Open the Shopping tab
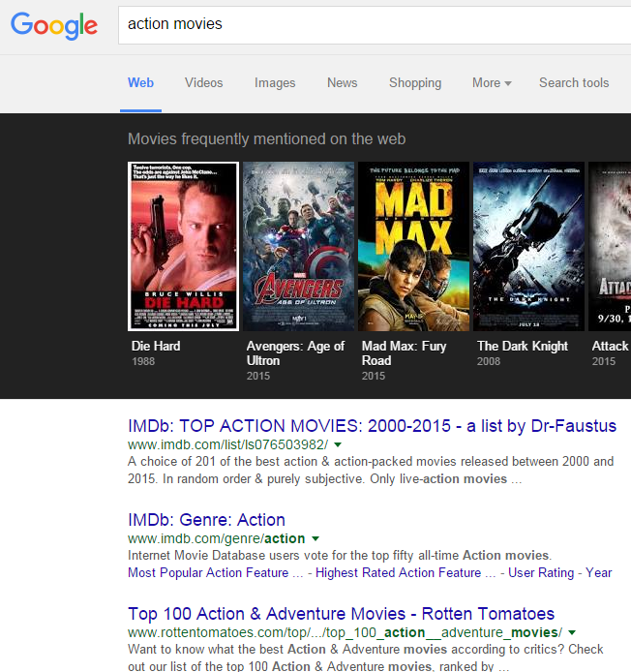 tap(415, 82)
